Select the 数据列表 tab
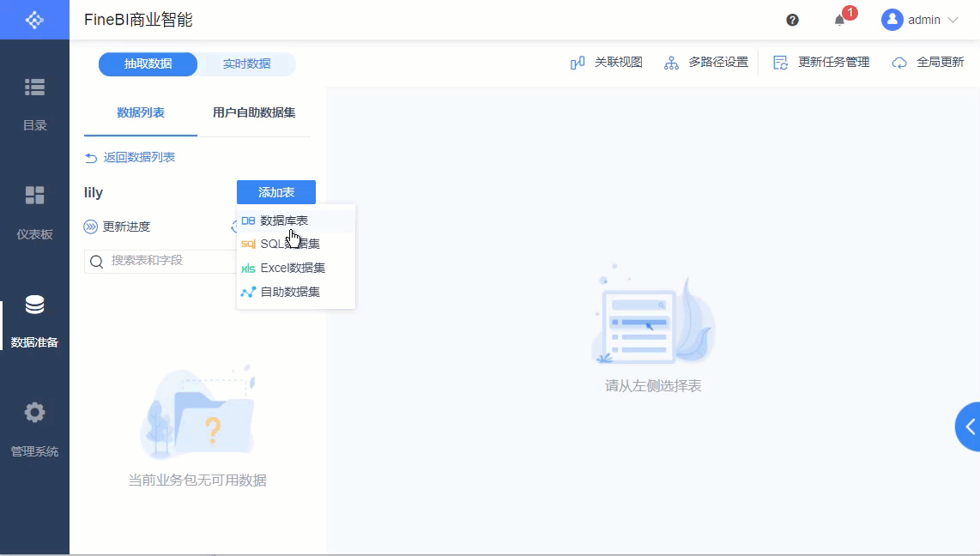Viewport: 980px width, 556px height. pyautogui.click(x=140, y=112)
